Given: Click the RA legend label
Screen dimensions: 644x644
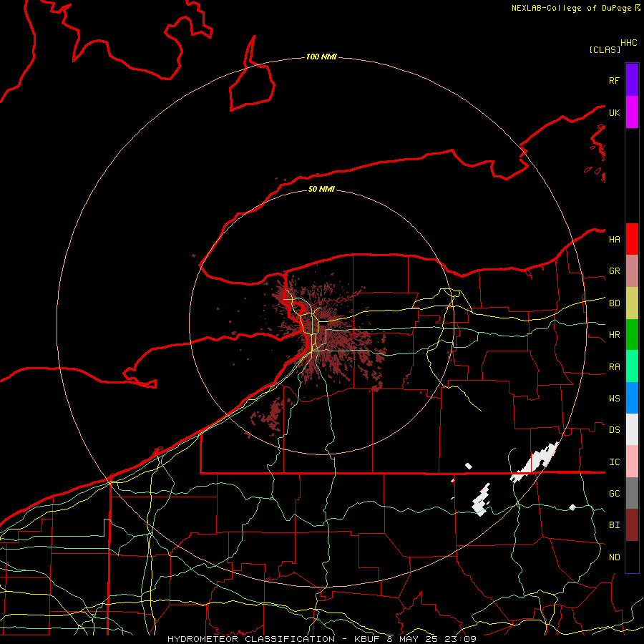Looking at the screenshot, I should pyautogui.click(x=614, y=367).
